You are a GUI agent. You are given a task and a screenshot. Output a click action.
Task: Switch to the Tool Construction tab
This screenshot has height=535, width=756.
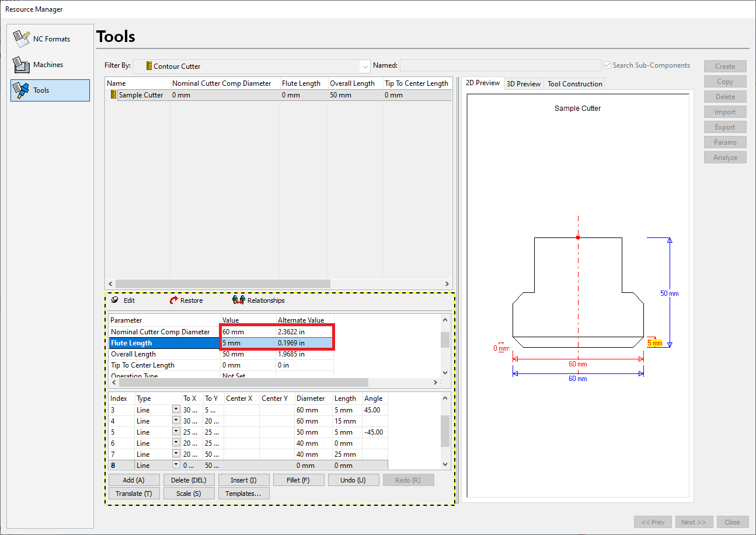(574, 84)
